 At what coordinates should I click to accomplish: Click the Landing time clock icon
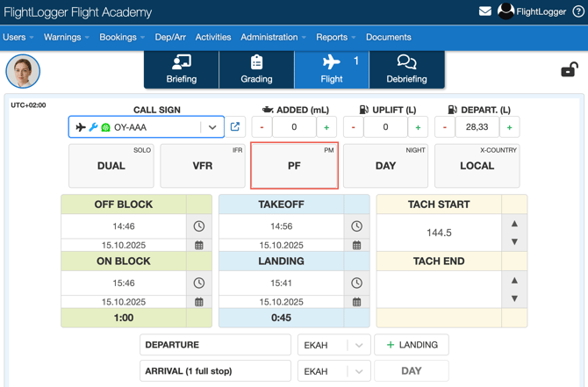[x=356, y=283]
